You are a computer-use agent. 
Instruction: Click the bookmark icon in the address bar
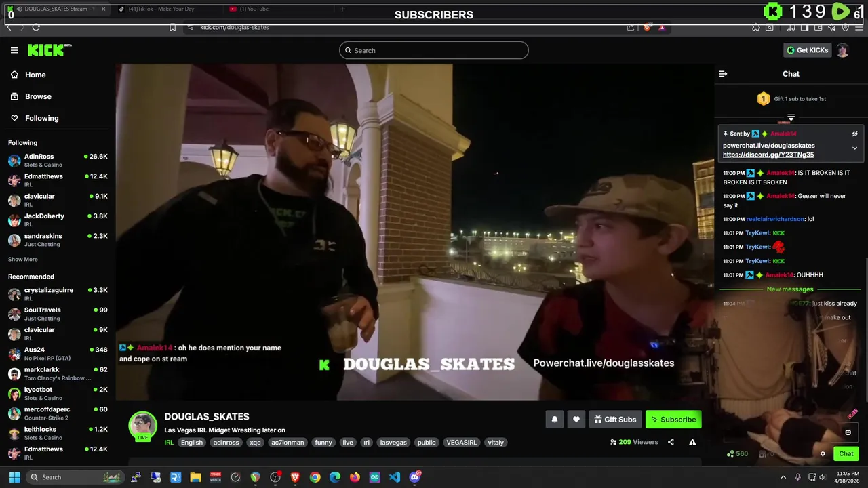tap(172, 27)
